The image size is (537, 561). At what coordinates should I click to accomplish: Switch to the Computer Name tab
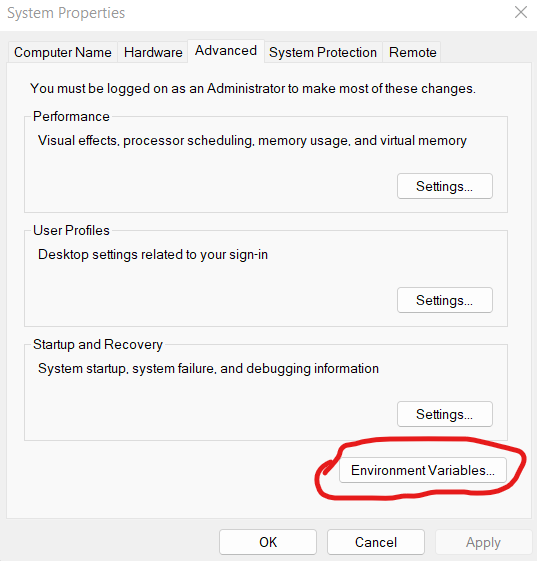63,52
